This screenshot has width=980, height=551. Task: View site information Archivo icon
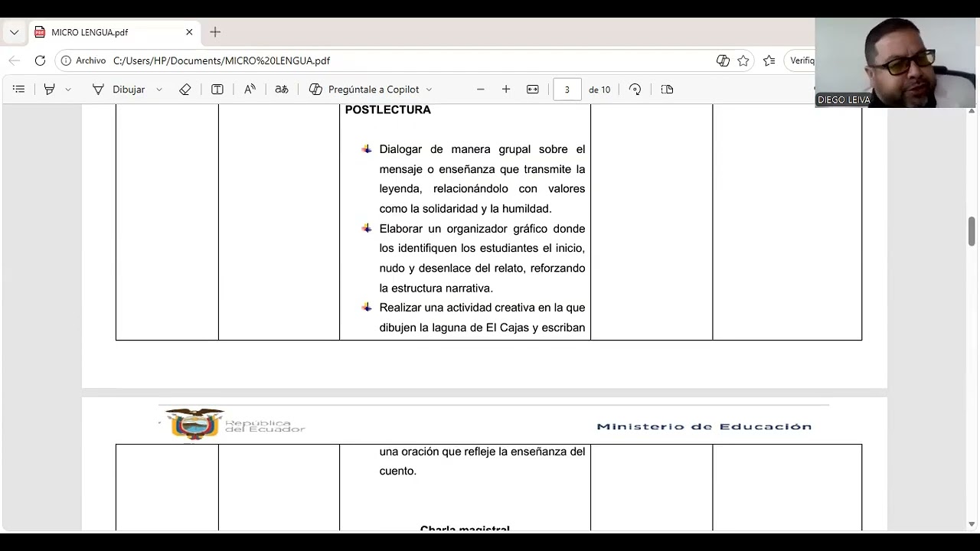[x=83, y=60]
